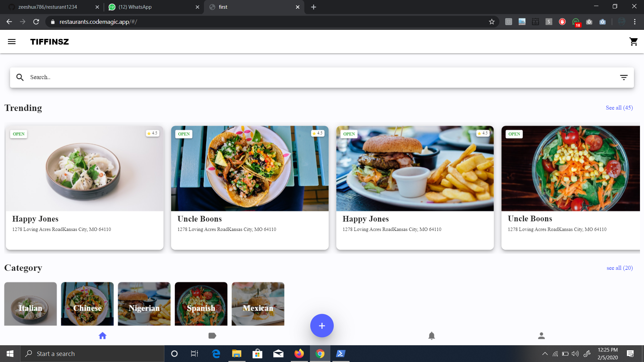Click the TIFFINSZ app title
The height and width of the screenshot is (362, 644).
49,42
